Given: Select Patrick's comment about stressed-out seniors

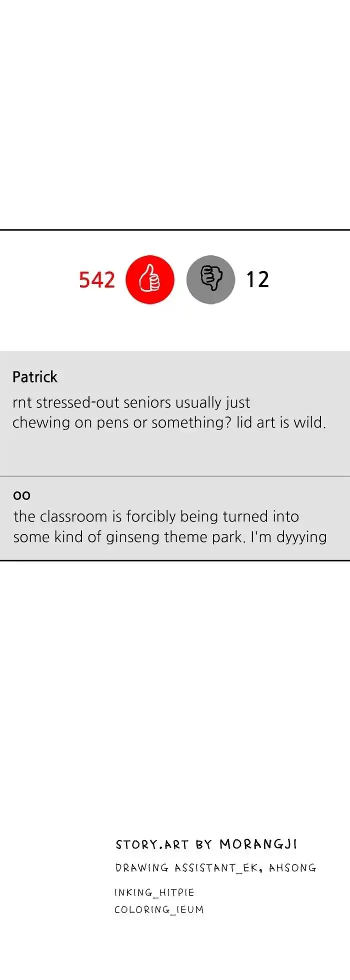Looking at the screenshot, I should coord(169,412).
